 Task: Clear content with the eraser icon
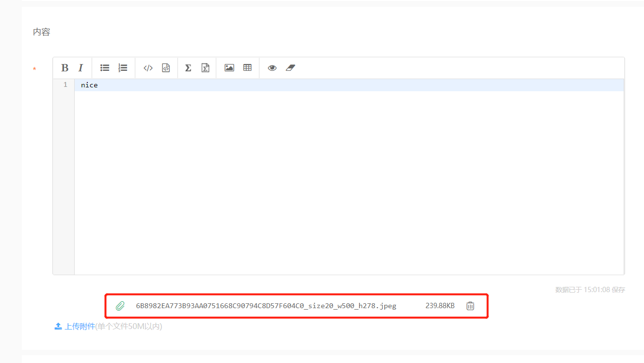pyautogui.click(x=290, y=68)
